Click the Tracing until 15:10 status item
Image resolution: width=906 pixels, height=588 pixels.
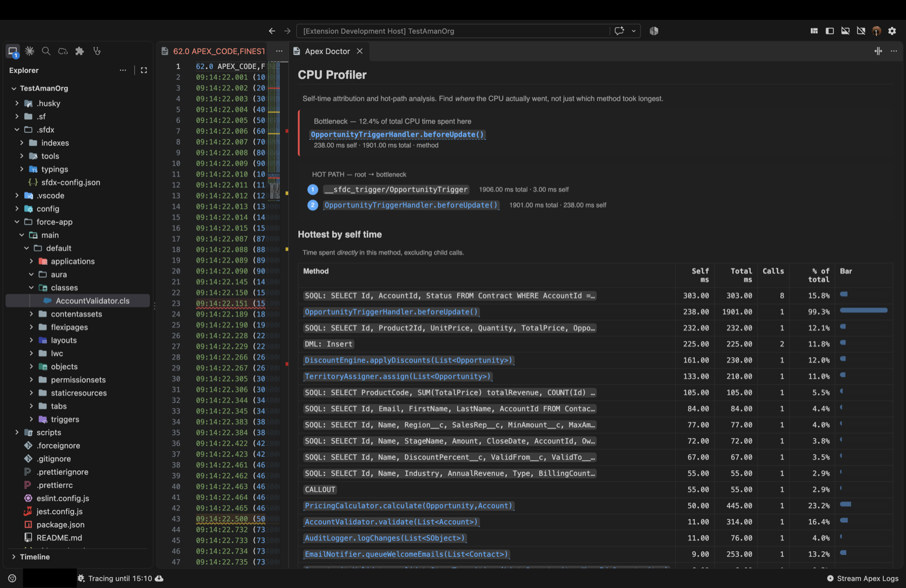[120, 578]
